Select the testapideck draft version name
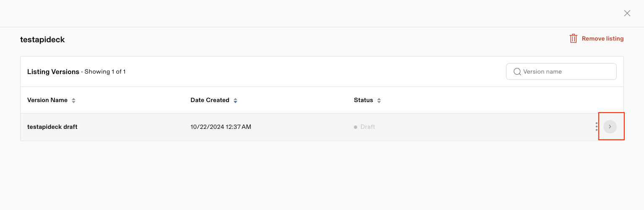 (x=52, y=127)
